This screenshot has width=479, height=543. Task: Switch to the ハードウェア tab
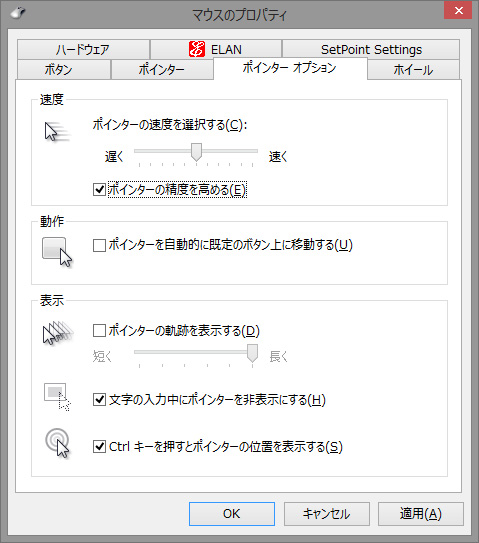tap(83, 50)
